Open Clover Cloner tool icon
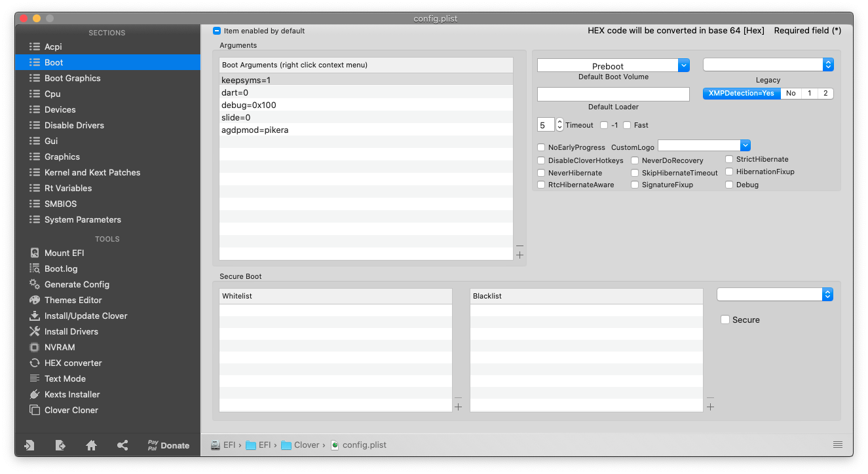 [35, 410]
